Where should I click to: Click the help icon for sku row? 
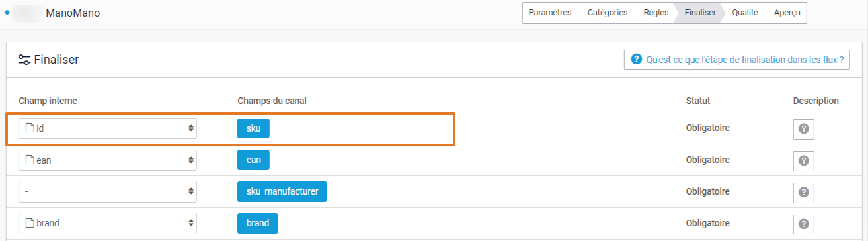803,128
